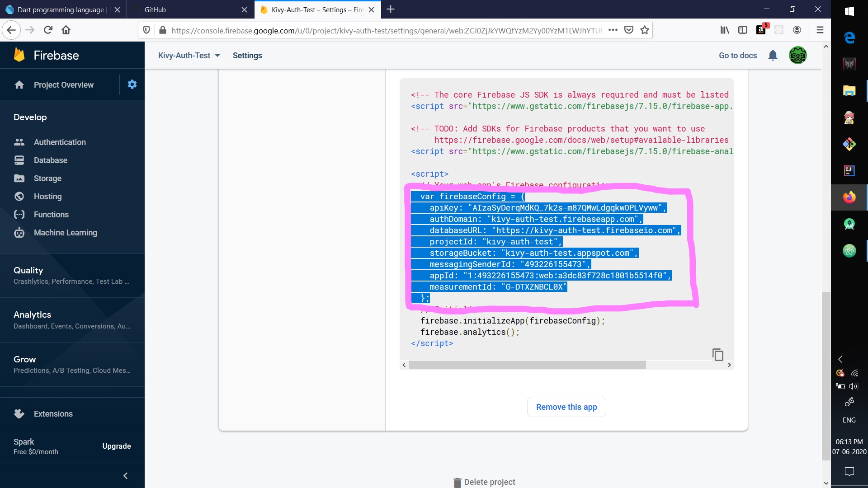Collapse the Firebase sidebar with chevron
This screenshot has height=488, width=868.
[x=126, y=476]
